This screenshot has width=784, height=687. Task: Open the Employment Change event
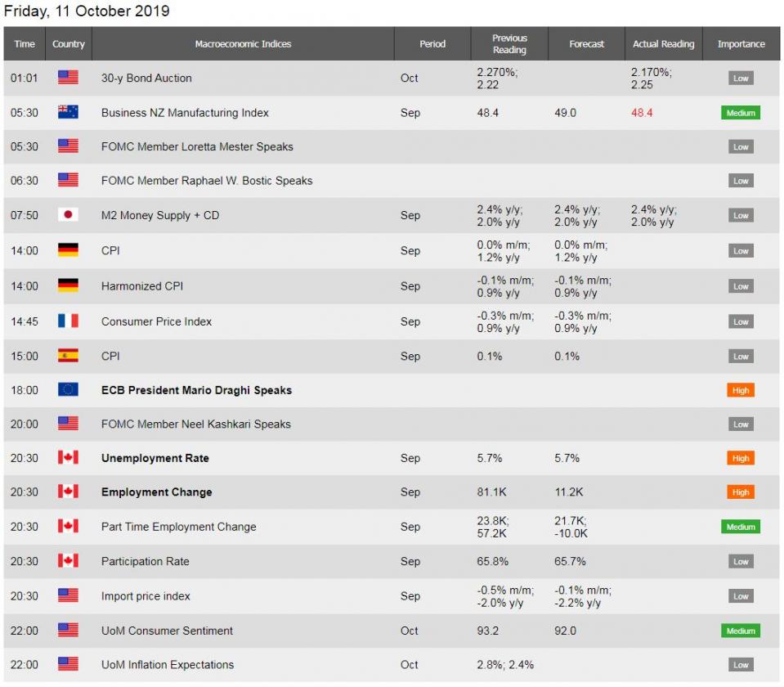(x=156, y=492)
